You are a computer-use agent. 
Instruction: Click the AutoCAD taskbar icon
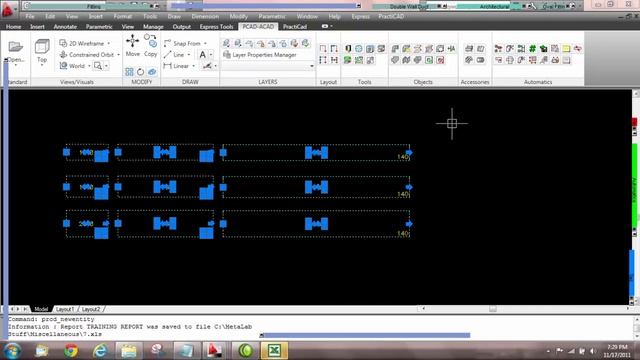pyautogui.click(x=214, y=351)
